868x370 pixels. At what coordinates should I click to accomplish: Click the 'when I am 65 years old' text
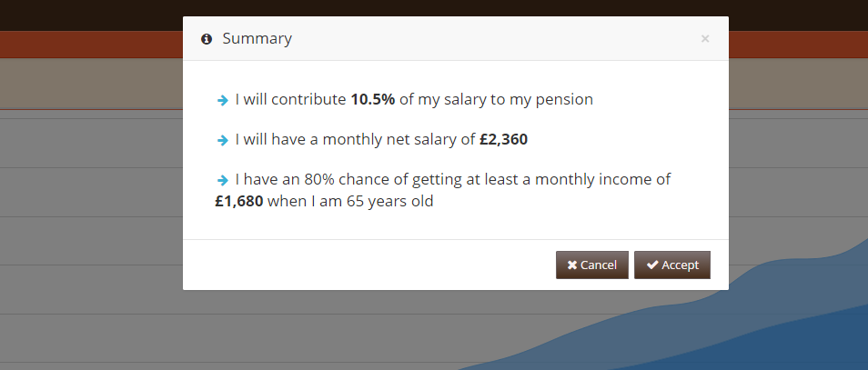point(350,201)
